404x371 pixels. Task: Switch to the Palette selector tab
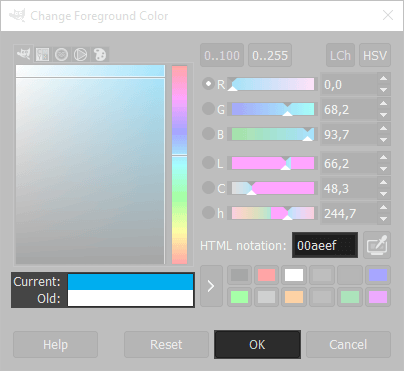coord(100,54)
